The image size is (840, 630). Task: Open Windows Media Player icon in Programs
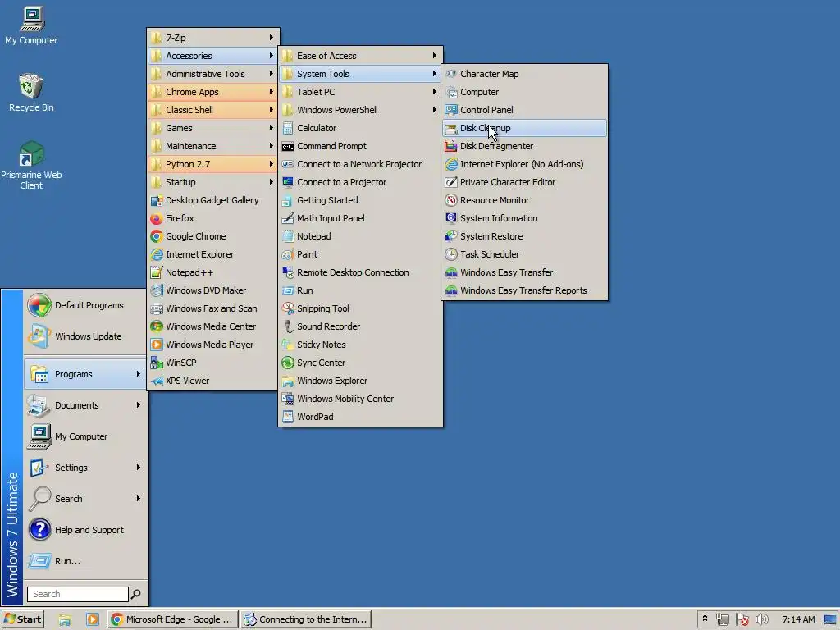tap(157, 345)
